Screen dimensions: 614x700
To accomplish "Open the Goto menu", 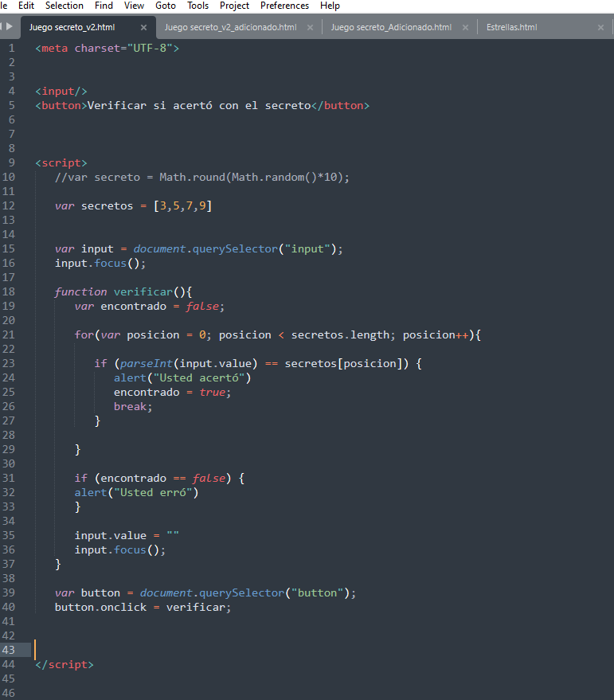I will point(165,6).
